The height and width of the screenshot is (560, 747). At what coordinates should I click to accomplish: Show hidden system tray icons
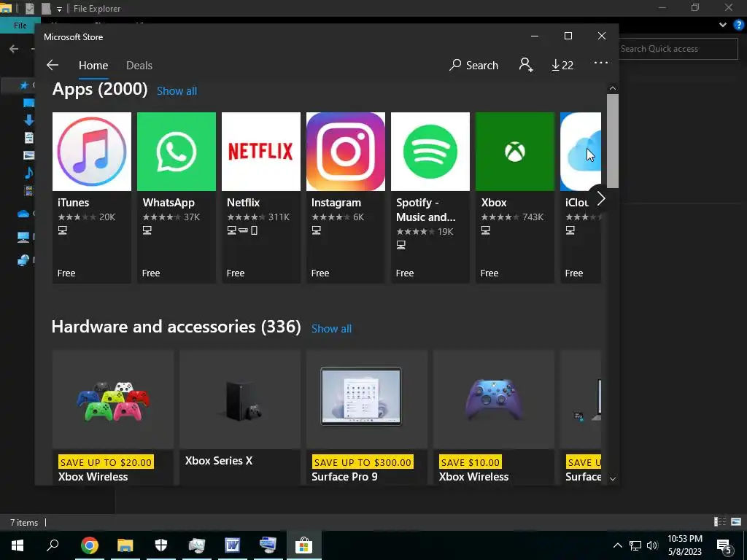click(617, 545)
